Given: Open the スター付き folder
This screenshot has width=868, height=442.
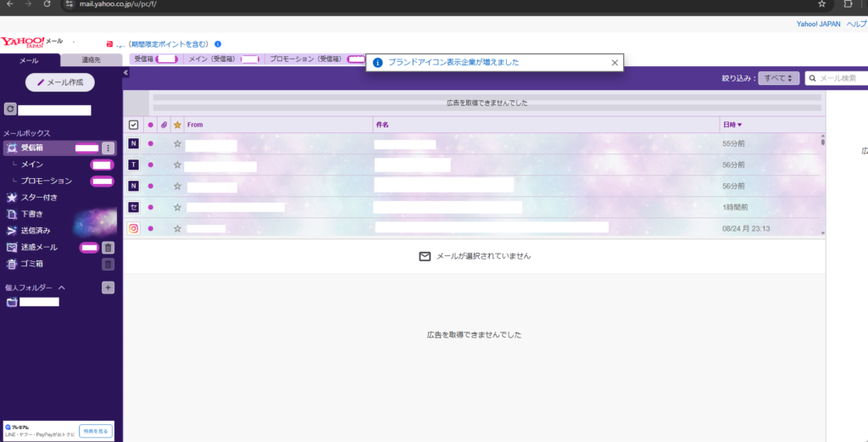Looking at the screenshot, I should (39, 198).
